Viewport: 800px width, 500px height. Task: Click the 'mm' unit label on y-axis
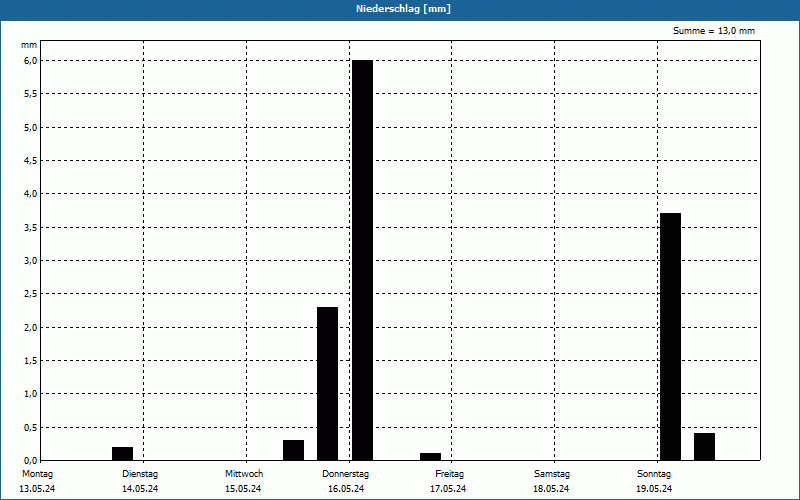coord(29,45)
